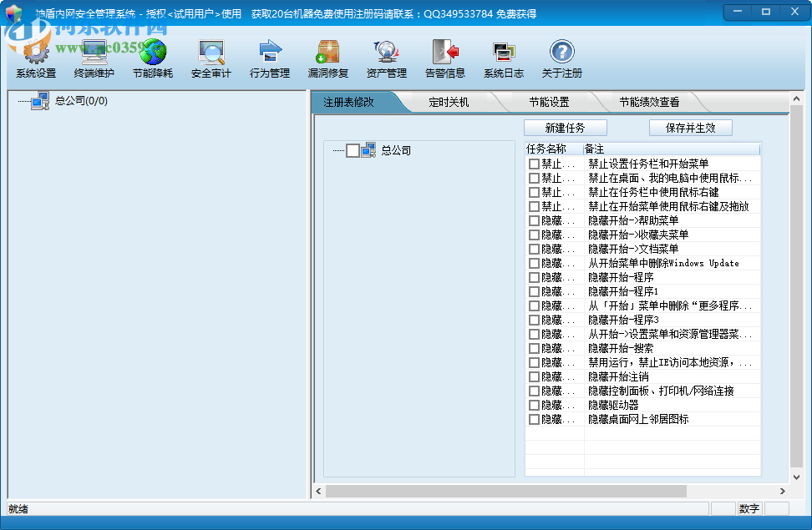Check the 从开始菜单中删除Windows Update checkbox
Viewport: 812px width, 530px height.
click(534, 264)
